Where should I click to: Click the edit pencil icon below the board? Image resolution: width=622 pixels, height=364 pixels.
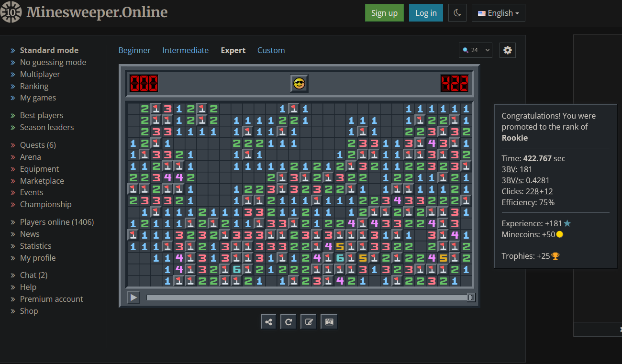click(x=309, y=322)
